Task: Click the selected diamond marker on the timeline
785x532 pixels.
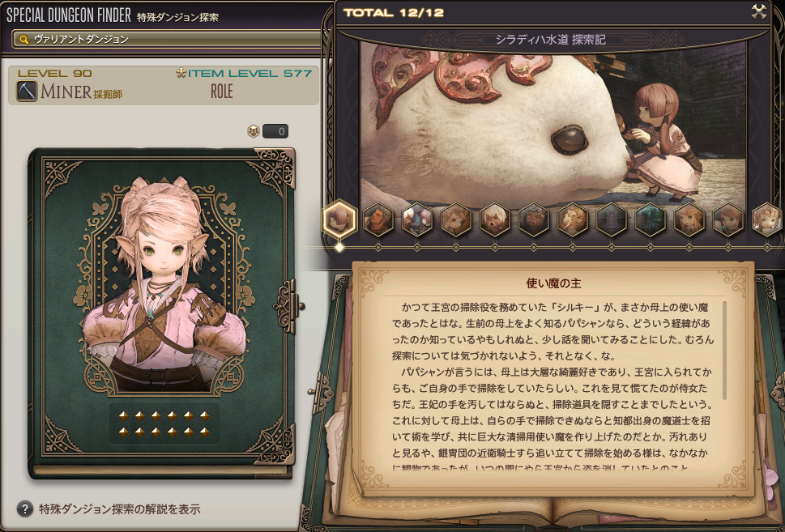Action: [x=339, y=247]
